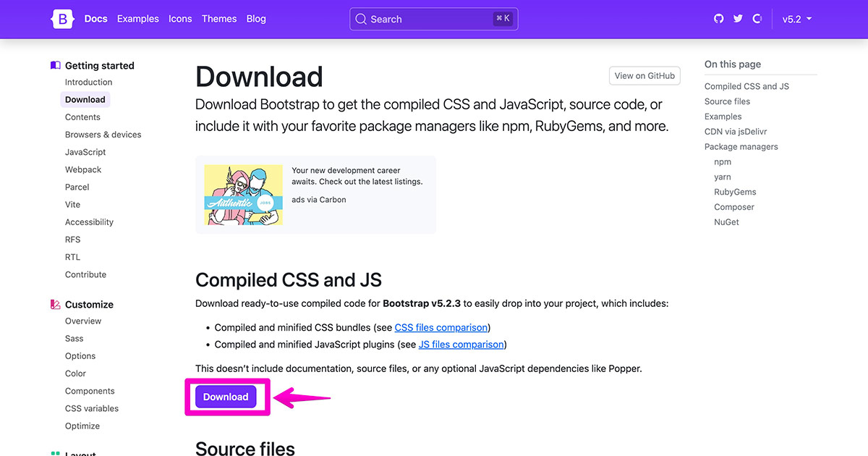The height and width of the screenshot is (456, 868).
Task: Click the Bootstrap logo icon
Action: pos(63,19)
